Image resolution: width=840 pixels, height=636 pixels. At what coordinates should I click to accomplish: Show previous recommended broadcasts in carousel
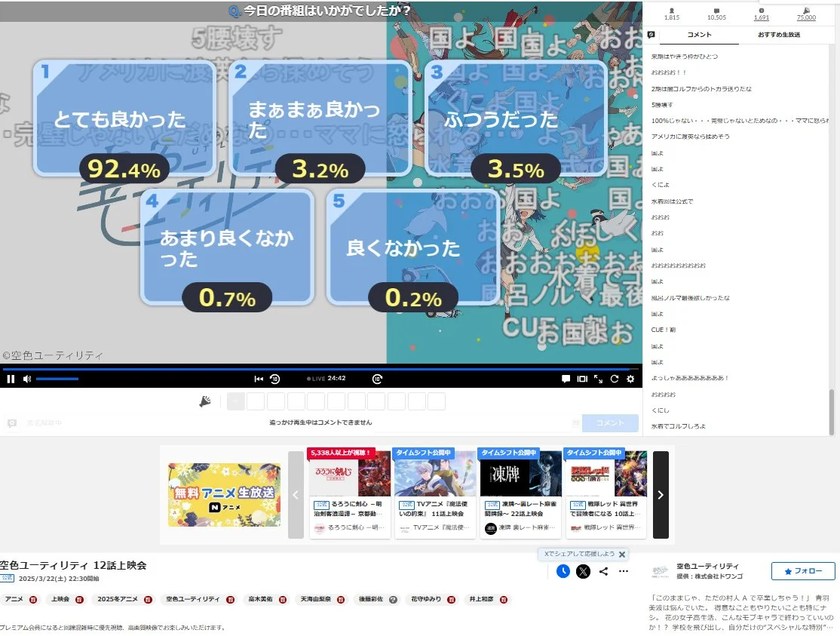pos(296,495)
